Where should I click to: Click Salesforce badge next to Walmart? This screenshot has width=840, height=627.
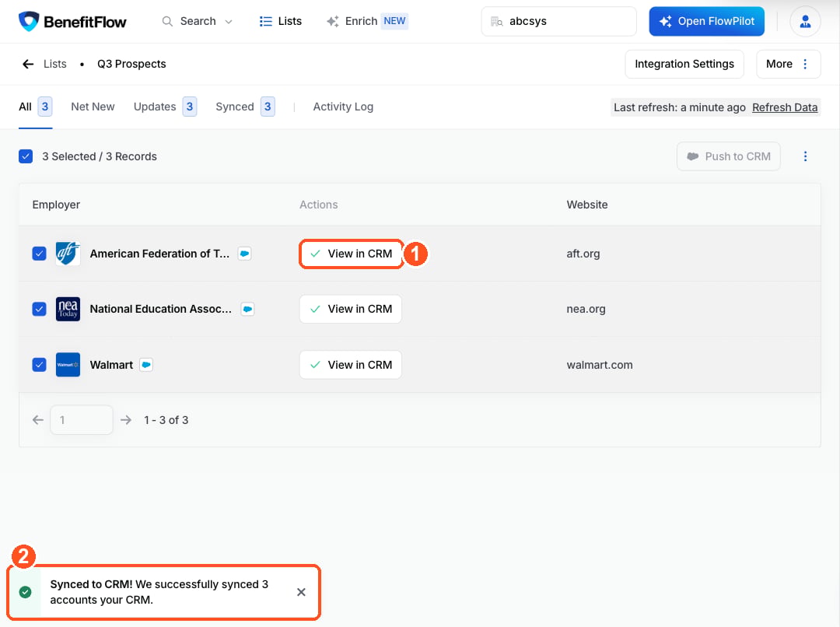[146, 365]
